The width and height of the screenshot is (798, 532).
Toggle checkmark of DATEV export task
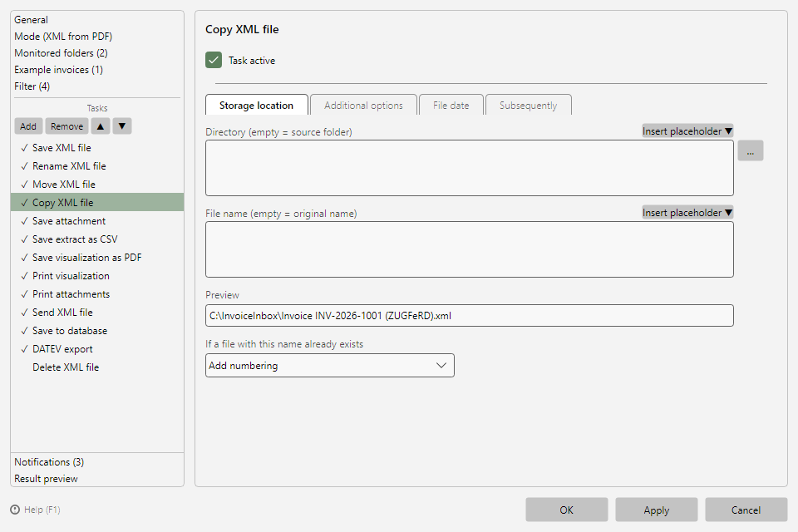24,350
